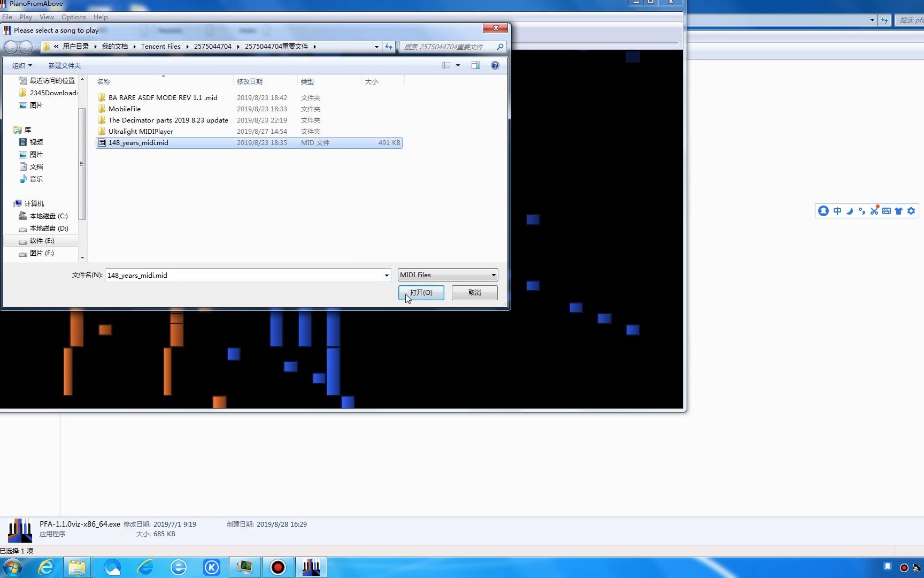This screenshot has height=578, width=924.
Task: Open the filename combo box dropdown arrow
Action: tap(387, 275)
